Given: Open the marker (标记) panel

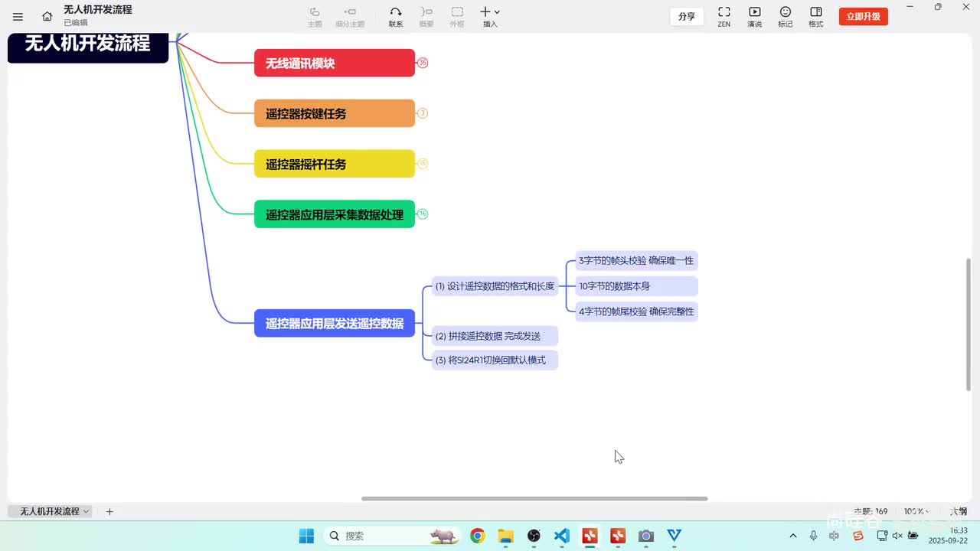Looking at the screenshot, I should click(x=786, y=16).
